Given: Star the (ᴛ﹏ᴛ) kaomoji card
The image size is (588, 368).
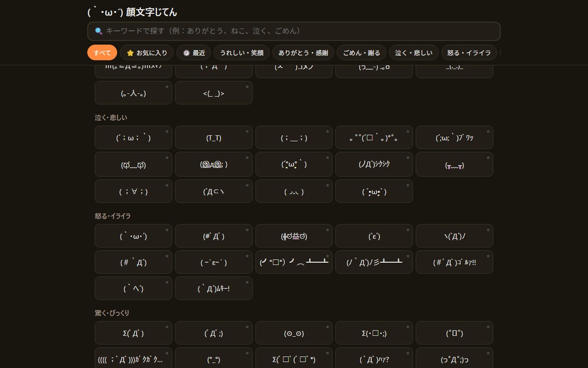Looking at the screenshot, I should click(488, 158).
